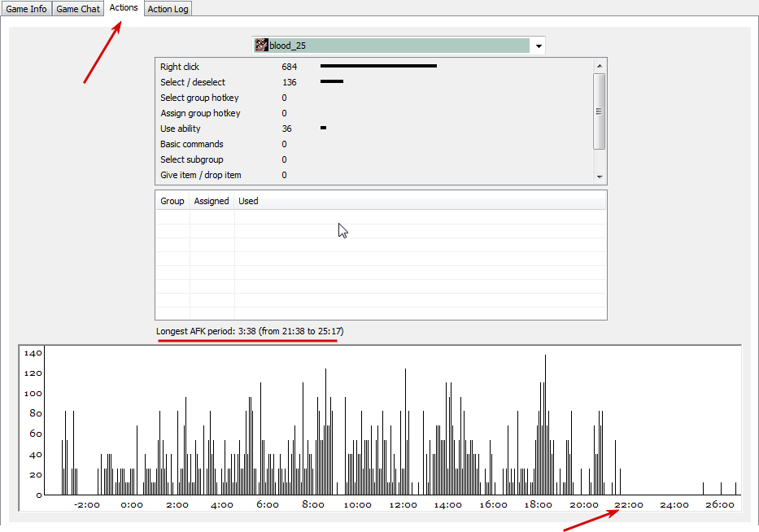Click the Longest AFK period text

250,331
